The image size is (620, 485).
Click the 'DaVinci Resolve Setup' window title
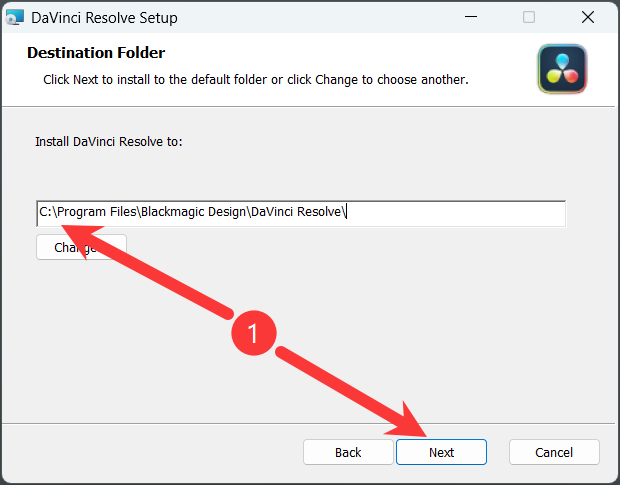pyautogui.click(x=104, y=18)
